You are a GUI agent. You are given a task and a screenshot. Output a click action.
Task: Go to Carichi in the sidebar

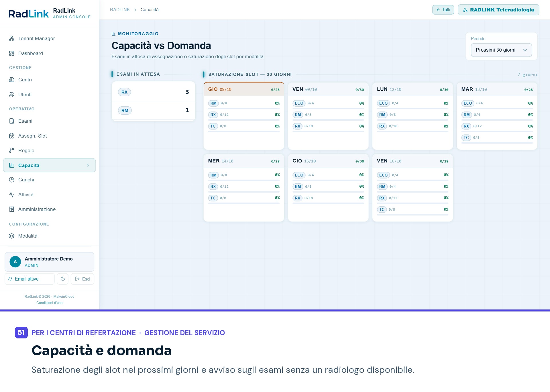[x=49, y=180]
